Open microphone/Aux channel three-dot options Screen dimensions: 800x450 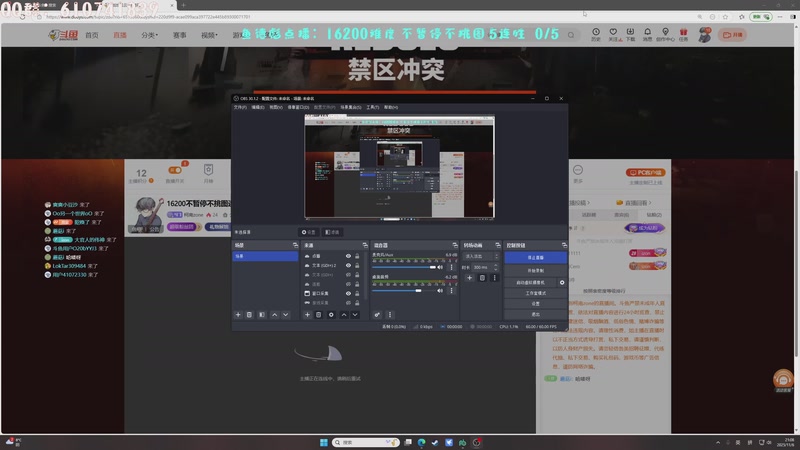(451, 267)
